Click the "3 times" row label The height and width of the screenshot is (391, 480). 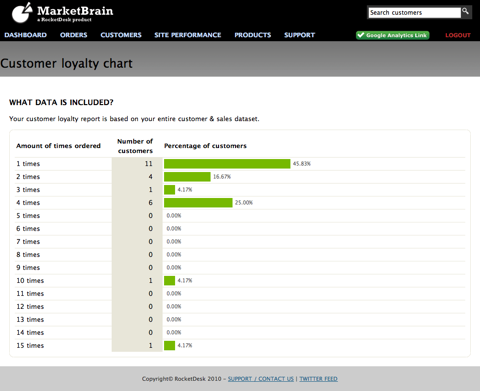click(28, 190)
